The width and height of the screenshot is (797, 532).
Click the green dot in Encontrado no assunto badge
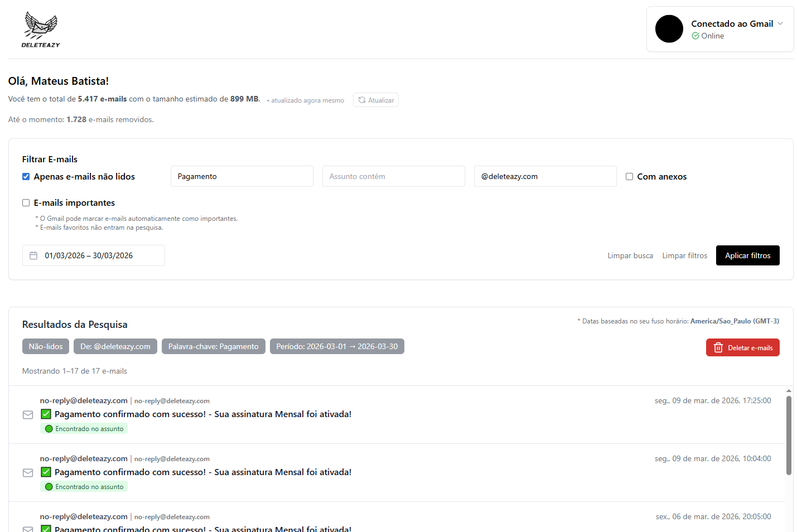[x=50, y=428]
